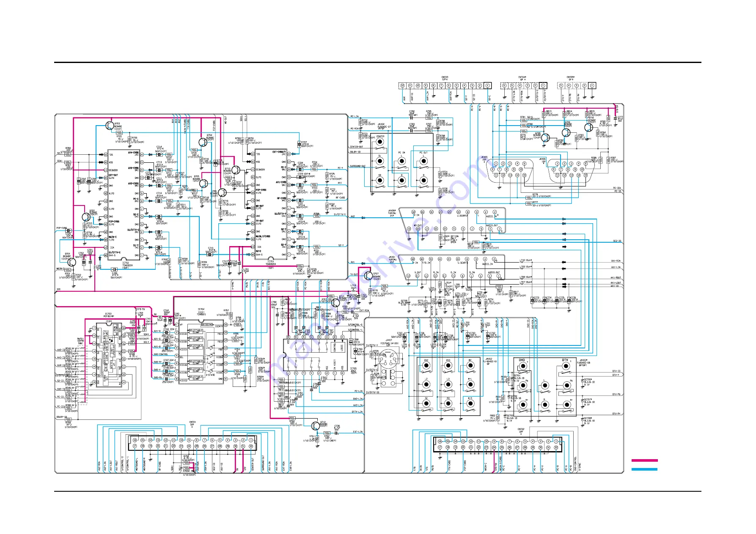Click pin 1 box of connector CNT03
Image resolution: width=756 pixels, height=534 pixels.
tap(487, 86)
